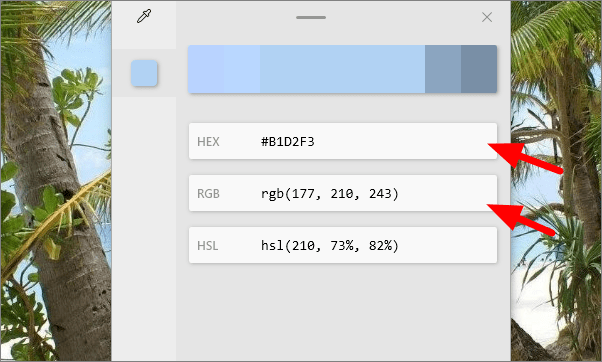Choose the second lighter shade in color bar
Image resolution: width=602 pixels, height=362 pixels.
click(x=242, y=69)
